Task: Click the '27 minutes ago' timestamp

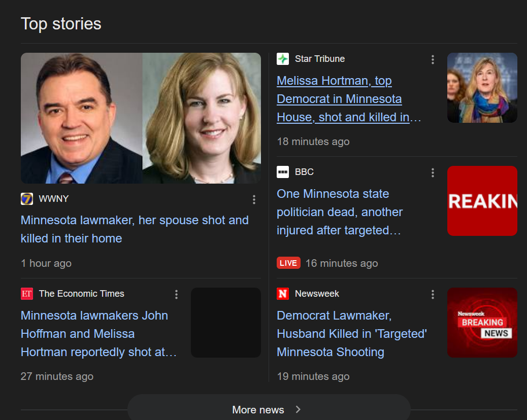Action: [x=57, y=376]
